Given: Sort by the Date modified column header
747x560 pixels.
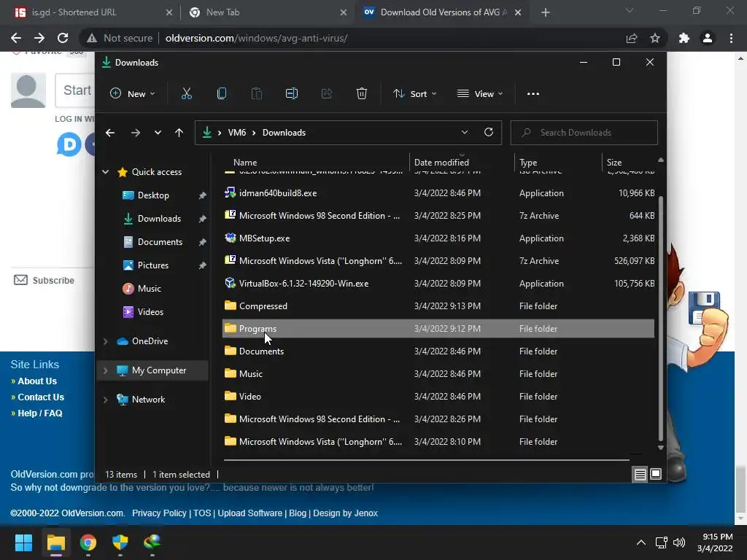Looking at the screenshot, I should (441, 163).
